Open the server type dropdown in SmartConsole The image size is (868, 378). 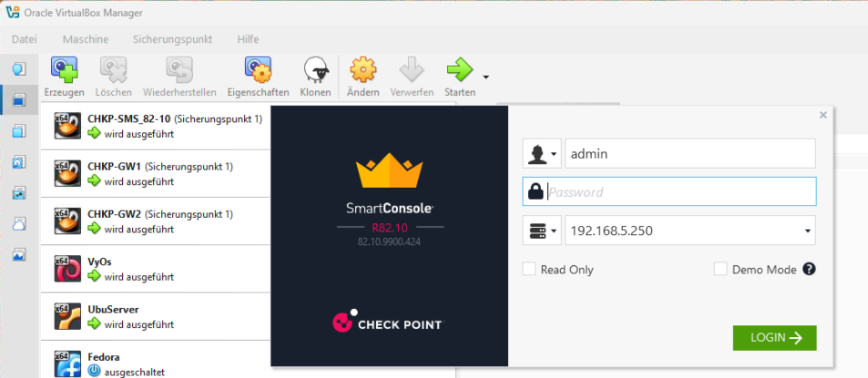coord(542,230)
